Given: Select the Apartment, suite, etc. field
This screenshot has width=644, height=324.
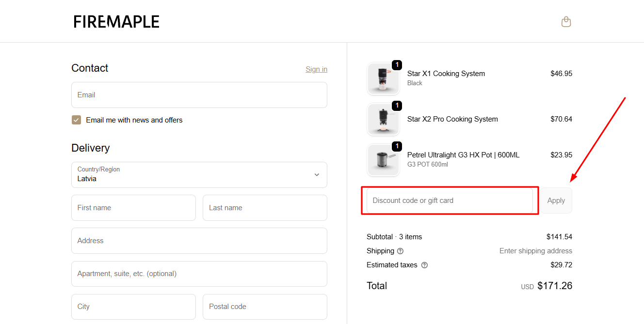Looking at the screenshot, I should click(199, 274).
